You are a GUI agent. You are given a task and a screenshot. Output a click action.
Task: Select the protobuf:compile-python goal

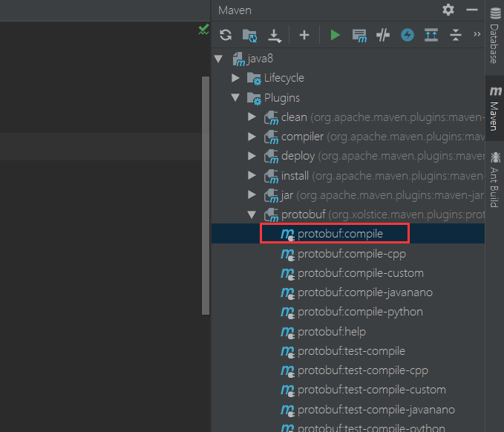click(x=348, y=312)
